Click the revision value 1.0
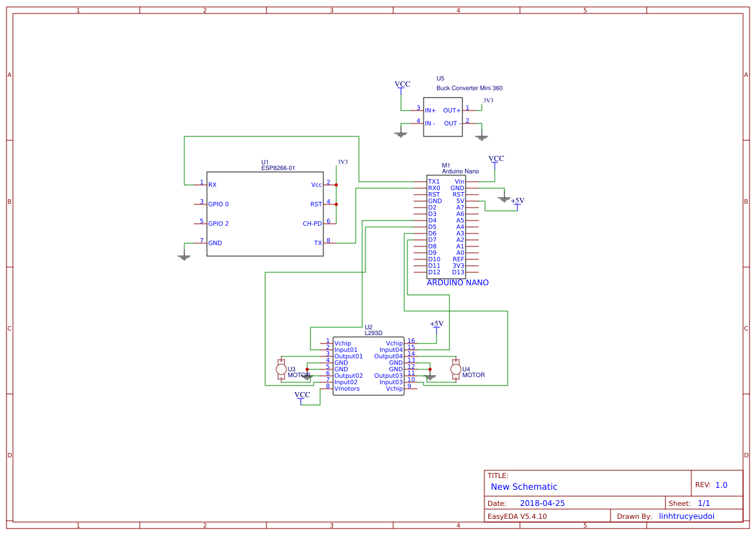Viewport: 756px width, 535px height. 721,485
